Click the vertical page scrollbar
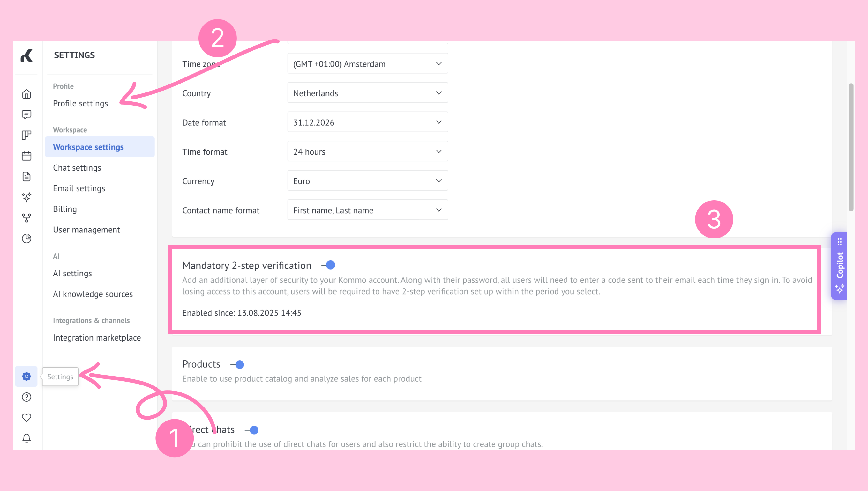Image resolution: width=868 pixels, height=491 pixels. 851,147
